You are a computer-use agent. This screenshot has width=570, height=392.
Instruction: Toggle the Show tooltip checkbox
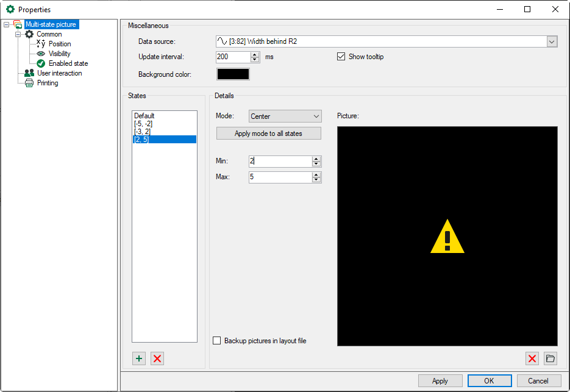341,57
